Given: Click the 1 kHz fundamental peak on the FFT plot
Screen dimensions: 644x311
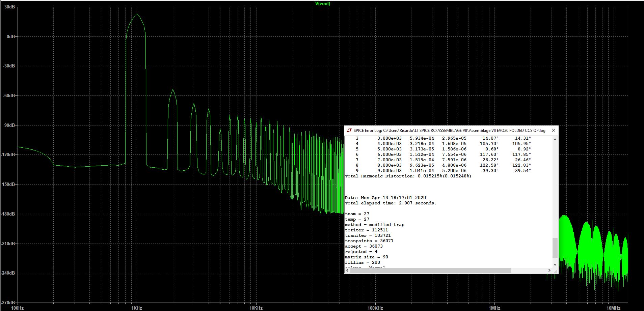Looking at the screenshot, I should (137, 14).
